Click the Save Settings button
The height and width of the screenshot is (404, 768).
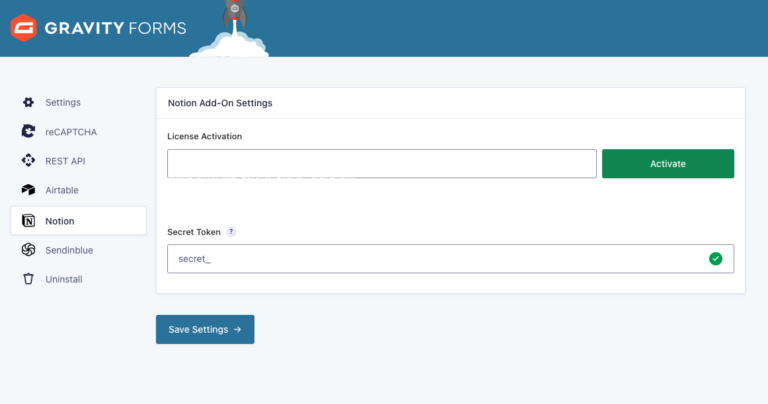(x=205, y=329)
